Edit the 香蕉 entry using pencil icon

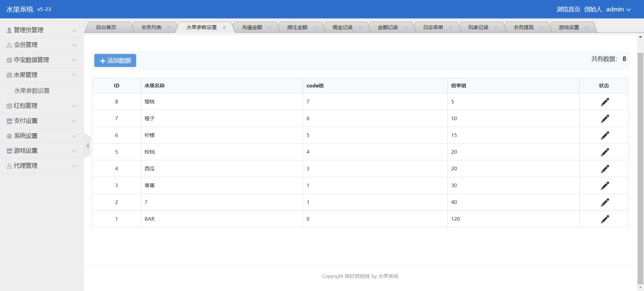click(605, 185)
